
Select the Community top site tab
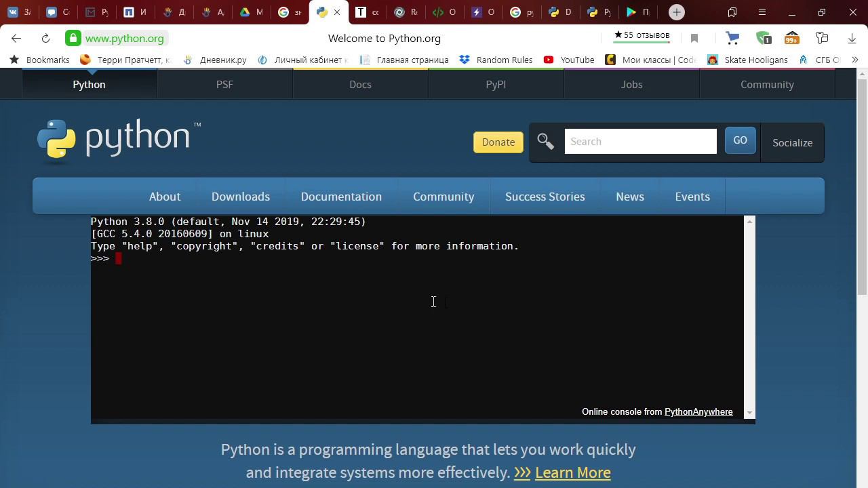767,85
